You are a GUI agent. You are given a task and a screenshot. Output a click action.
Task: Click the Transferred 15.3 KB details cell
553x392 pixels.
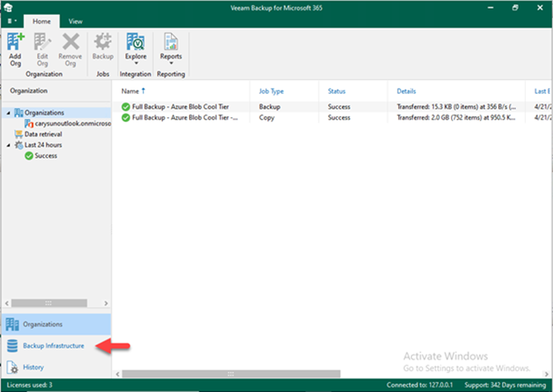coord(457,107)
